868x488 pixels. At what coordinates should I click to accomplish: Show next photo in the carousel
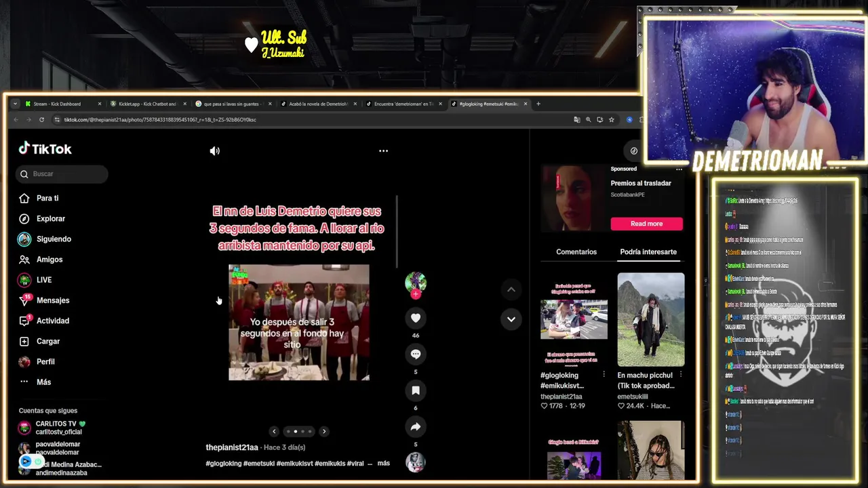(x=324, y=431)
